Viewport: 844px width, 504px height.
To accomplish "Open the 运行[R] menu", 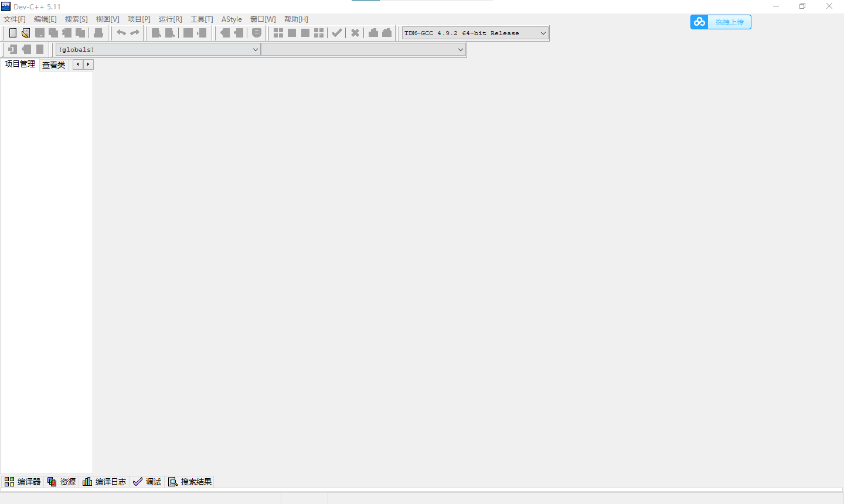I will coord(171,19).
